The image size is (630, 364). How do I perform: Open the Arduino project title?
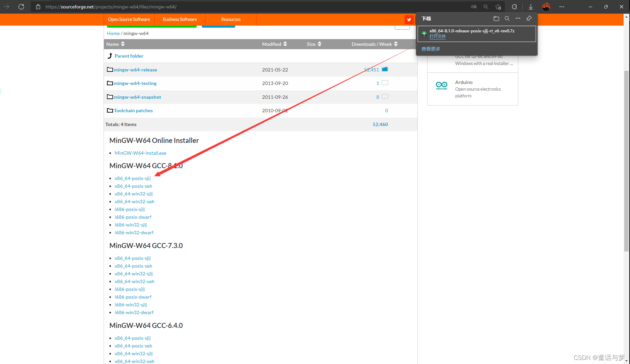[464, 82]
